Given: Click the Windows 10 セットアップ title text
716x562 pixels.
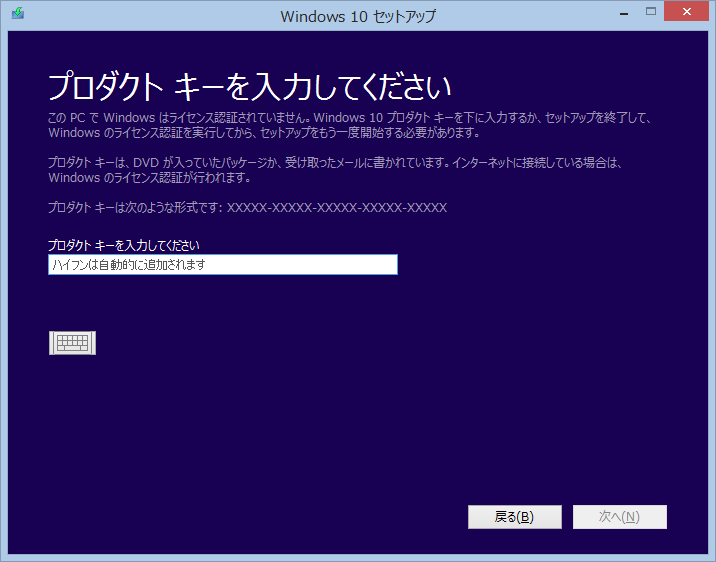Looking at the screenshot, I should pos(358,16).
